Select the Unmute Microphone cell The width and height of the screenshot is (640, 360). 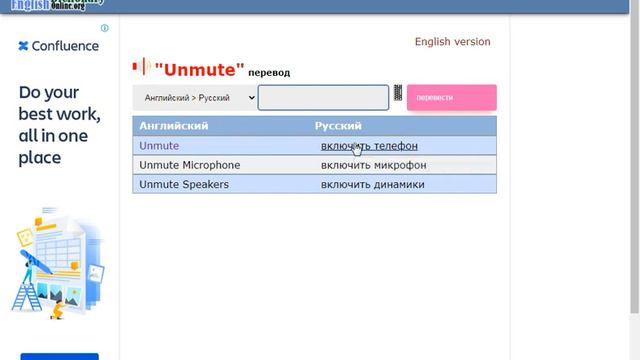pos(190,165)
